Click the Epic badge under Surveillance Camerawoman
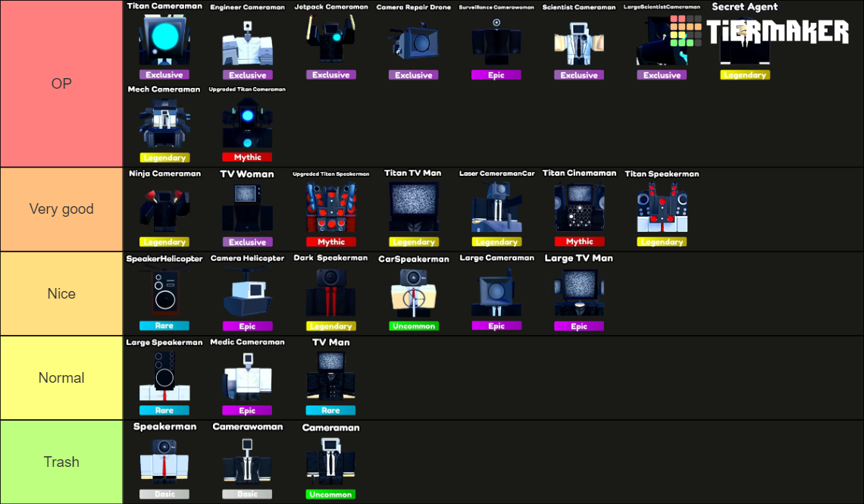Viewport: 864px width, 504px height. click(496, 75)
